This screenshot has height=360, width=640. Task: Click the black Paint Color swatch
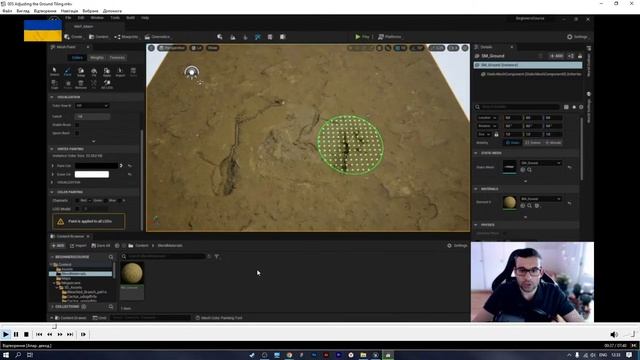(x=96, y=166)
